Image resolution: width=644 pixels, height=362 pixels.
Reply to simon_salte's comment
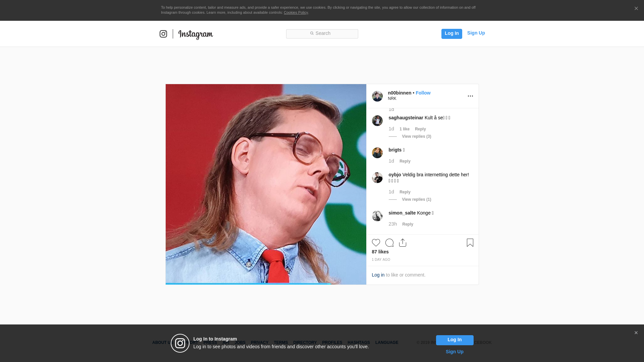click(x=408, y=224)
